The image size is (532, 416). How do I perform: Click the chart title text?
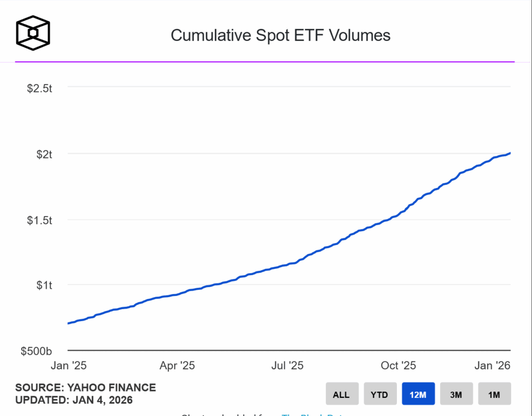pos(280,35)
